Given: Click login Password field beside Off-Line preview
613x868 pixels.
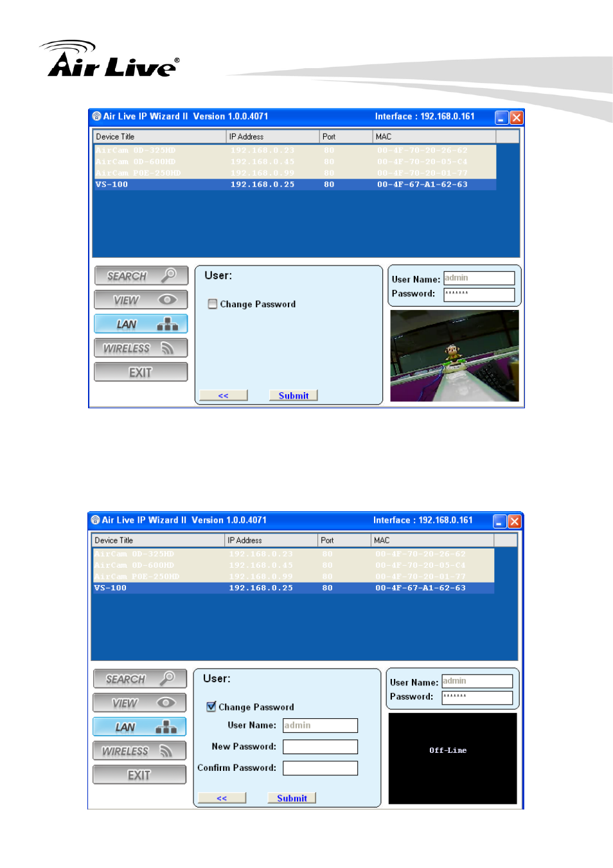Looking at the screenshot, I should [477, 697].
